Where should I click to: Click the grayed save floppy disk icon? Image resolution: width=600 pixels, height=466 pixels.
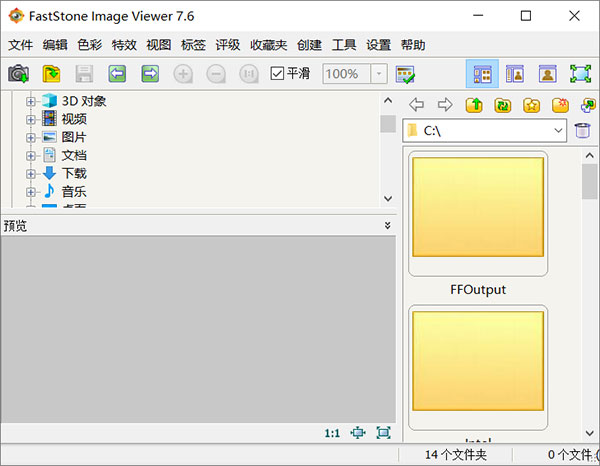point(84,73)
